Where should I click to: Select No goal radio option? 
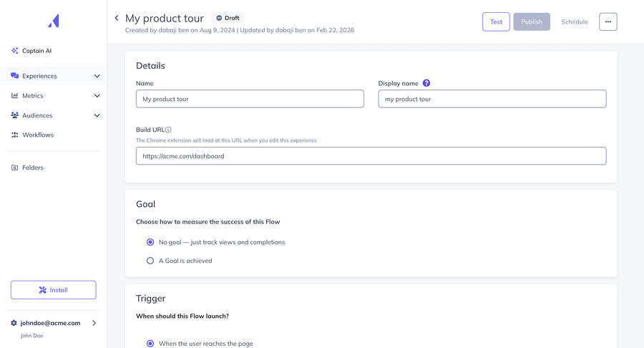point(150,242)
